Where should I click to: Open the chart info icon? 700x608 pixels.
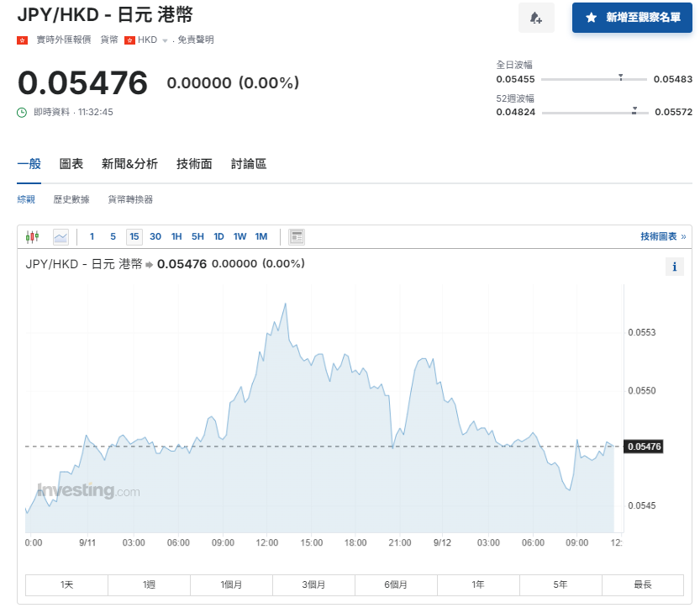point(674,267)
